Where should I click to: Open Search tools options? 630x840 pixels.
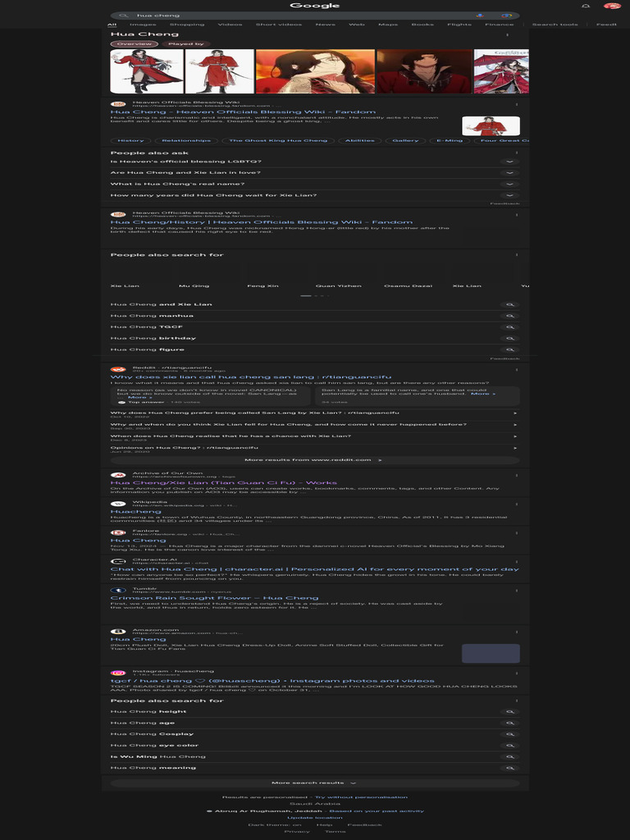pyautogui.click(x=555, y=24)
